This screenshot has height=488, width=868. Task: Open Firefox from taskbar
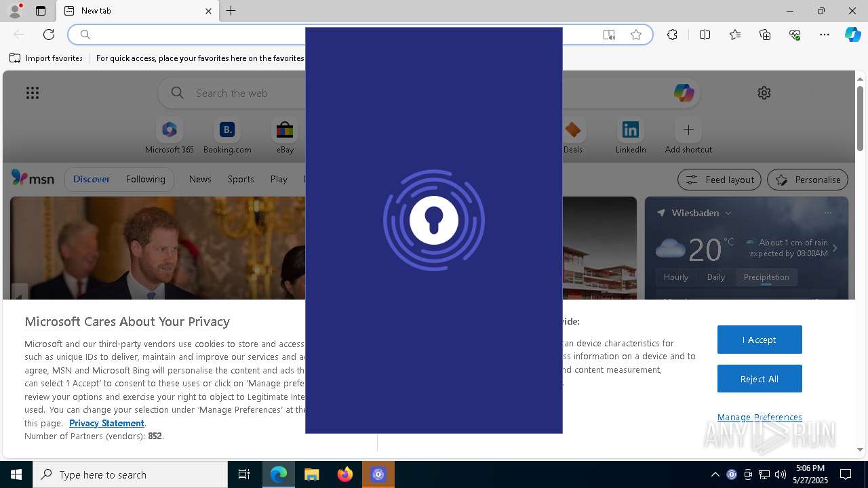345,474
